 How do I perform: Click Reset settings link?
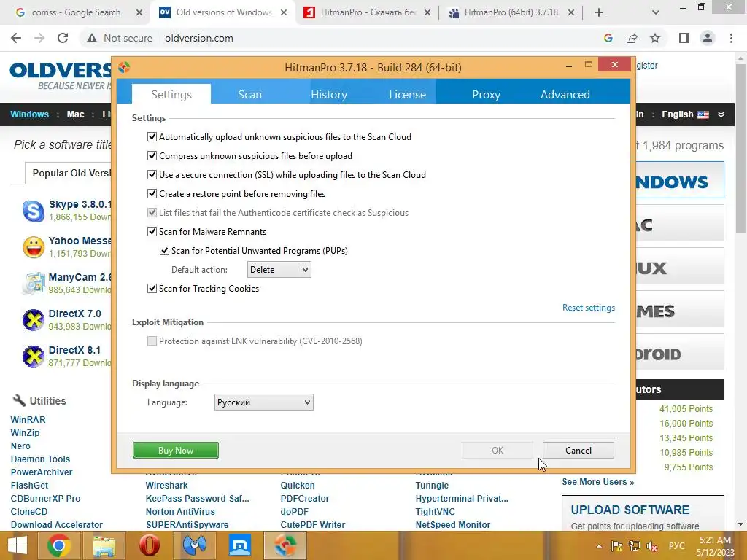coord(589,308)
